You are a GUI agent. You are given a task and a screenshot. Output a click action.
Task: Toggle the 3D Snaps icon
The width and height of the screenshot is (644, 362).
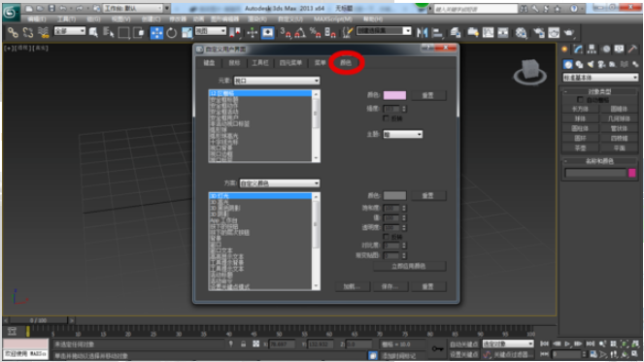(285, 33)
